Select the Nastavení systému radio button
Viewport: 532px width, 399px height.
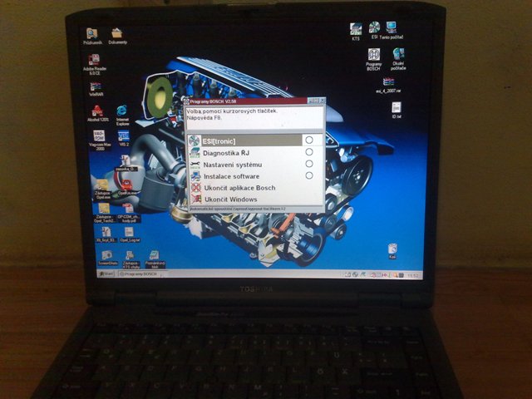click(309, 164)
